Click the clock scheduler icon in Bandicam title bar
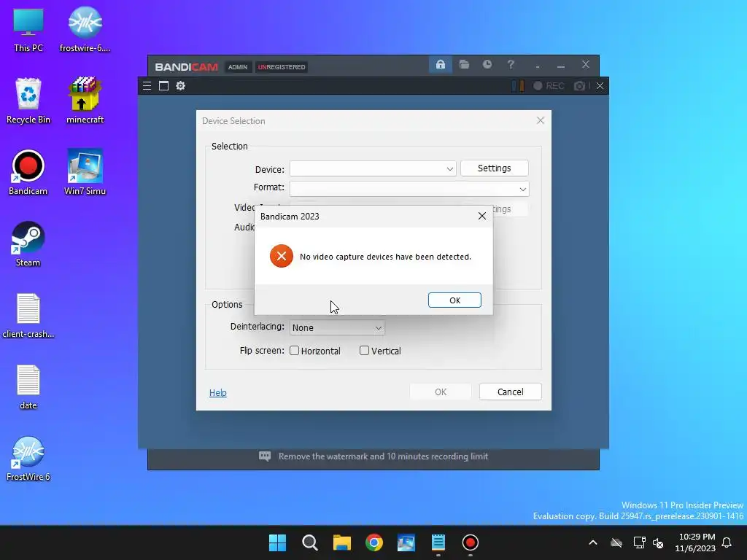 (x=487, y=64)
